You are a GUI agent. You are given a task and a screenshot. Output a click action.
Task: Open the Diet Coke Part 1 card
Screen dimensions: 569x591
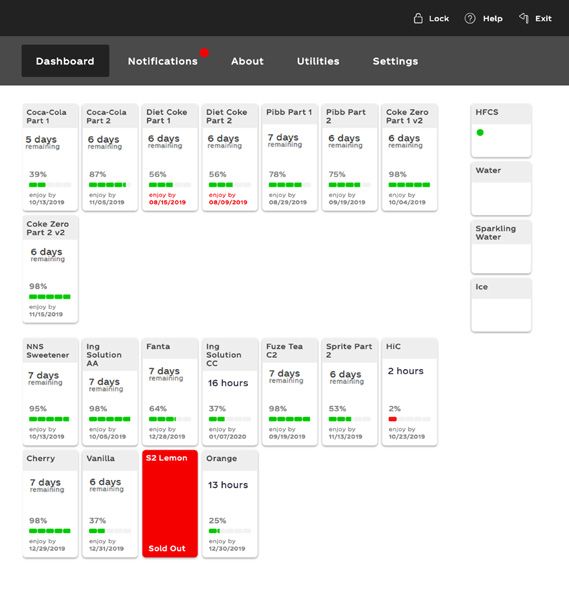(170, 157)
